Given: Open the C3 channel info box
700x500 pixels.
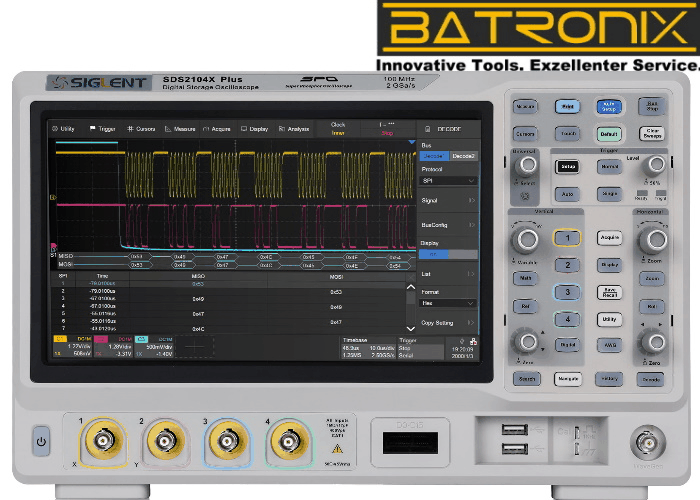Looking at the screenshot, I should 154,346.
